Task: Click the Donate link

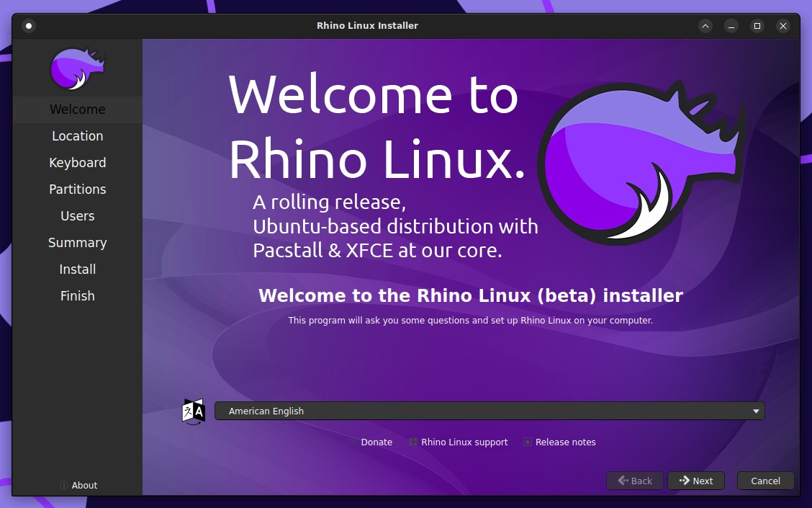Action: point(371,442)
